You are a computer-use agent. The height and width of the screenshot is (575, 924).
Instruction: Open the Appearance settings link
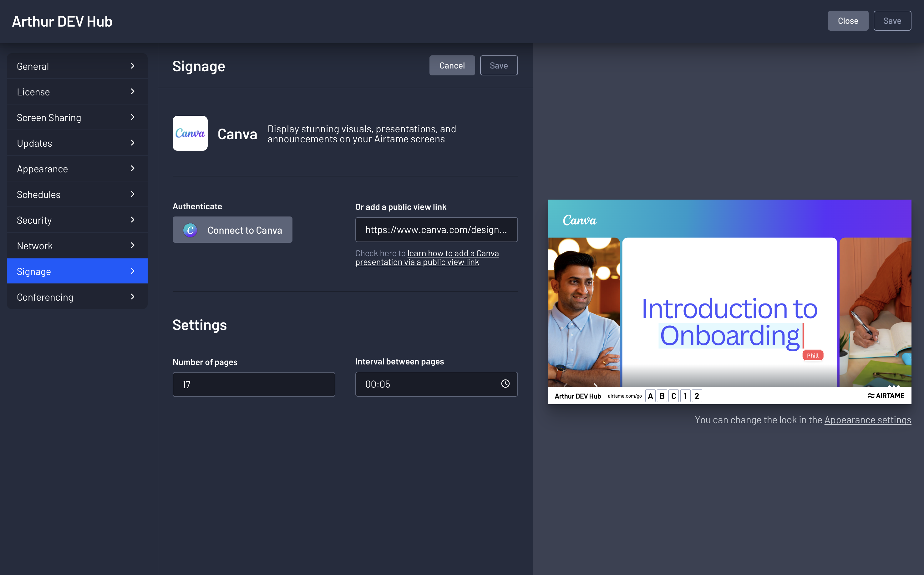[x=868, y=420]
